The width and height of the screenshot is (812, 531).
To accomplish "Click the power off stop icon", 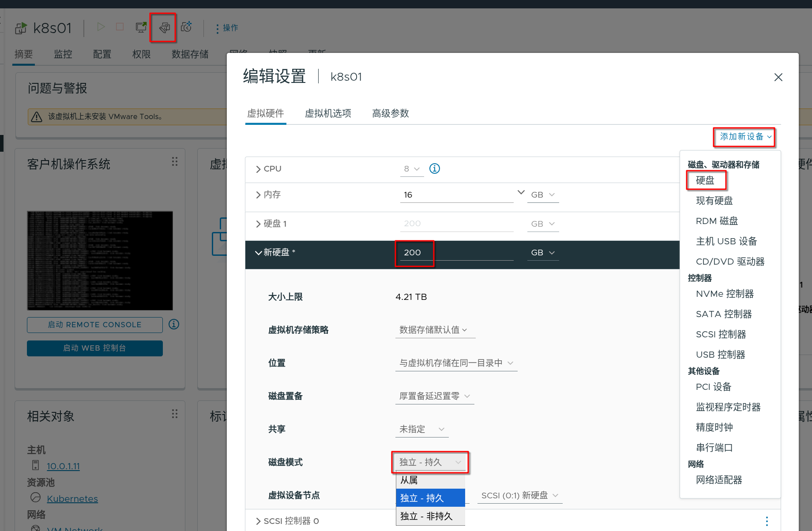I will [120, 27].
